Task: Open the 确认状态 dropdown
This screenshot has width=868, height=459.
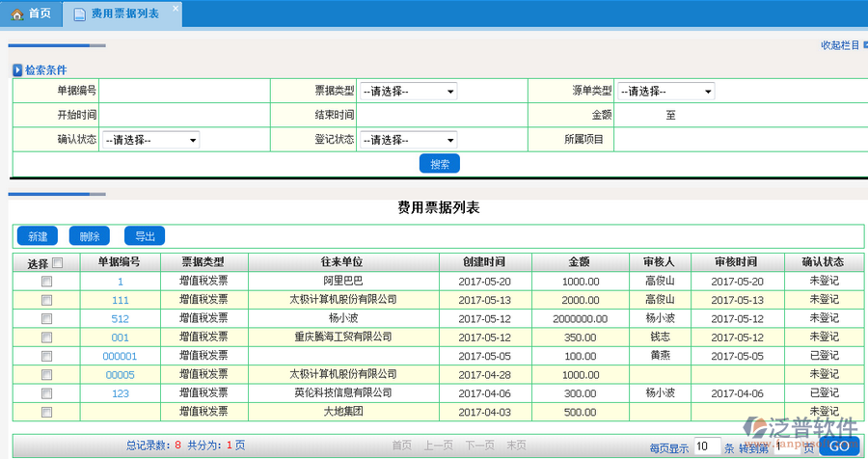Action: click(150, 140)
